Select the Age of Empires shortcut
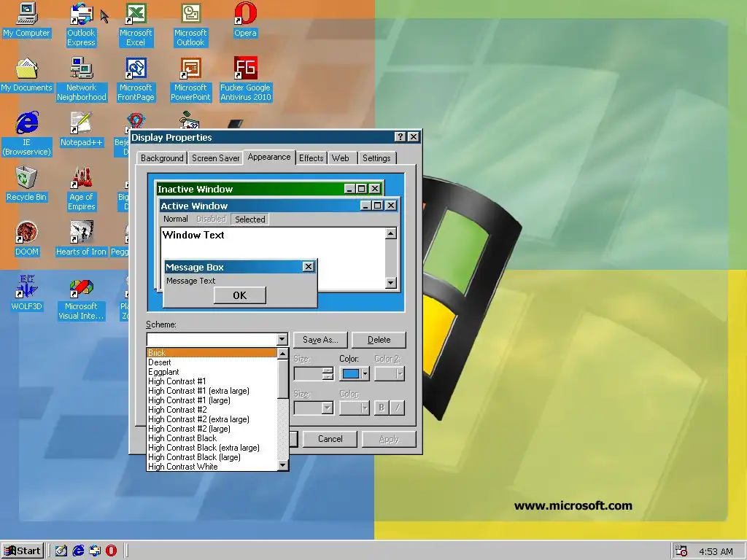 click(x=81, y=189)
